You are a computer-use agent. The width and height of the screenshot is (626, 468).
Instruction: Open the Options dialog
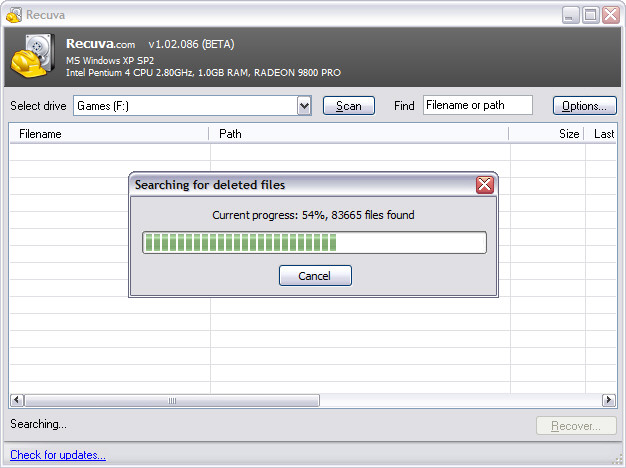click(x=584, y=106)
